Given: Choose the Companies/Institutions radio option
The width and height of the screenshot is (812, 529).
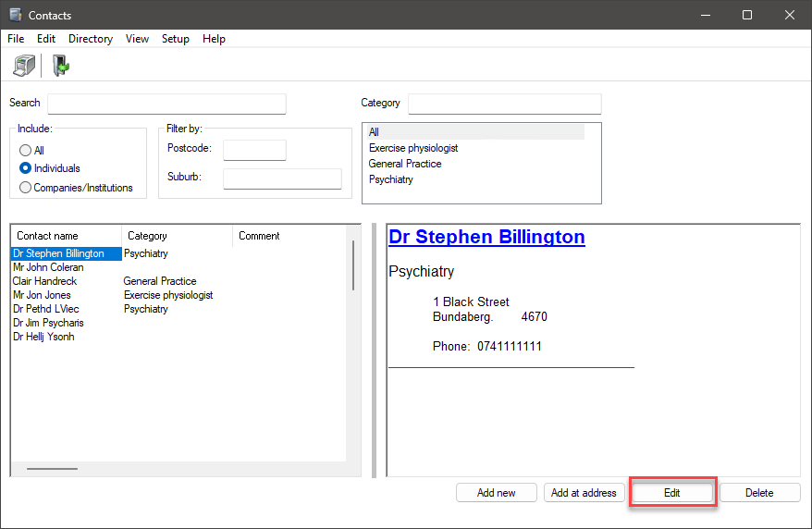Looking at the screenshot, I should [x=25, y=188].
